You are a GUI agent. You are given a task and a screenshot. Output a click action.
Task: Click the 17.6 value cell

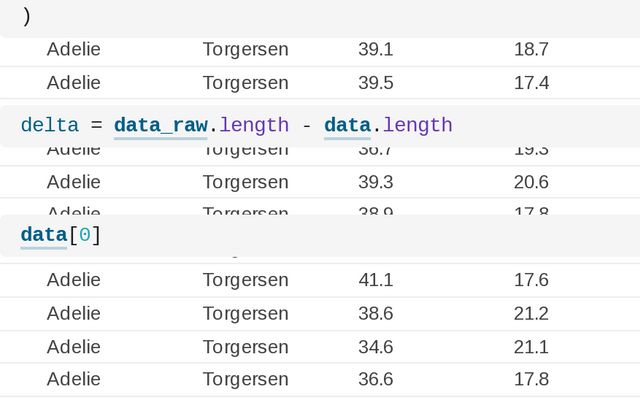click(531, 280)
